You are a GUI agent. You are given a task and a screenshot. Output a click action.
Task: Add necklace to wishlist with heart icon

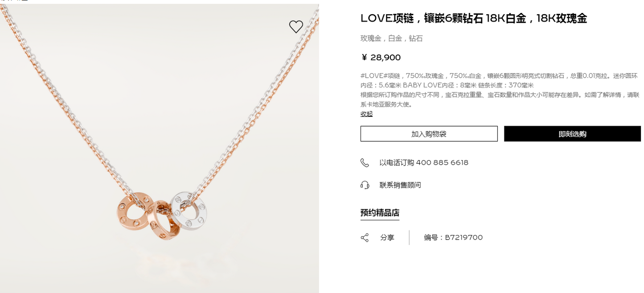(x=296, y=27)
